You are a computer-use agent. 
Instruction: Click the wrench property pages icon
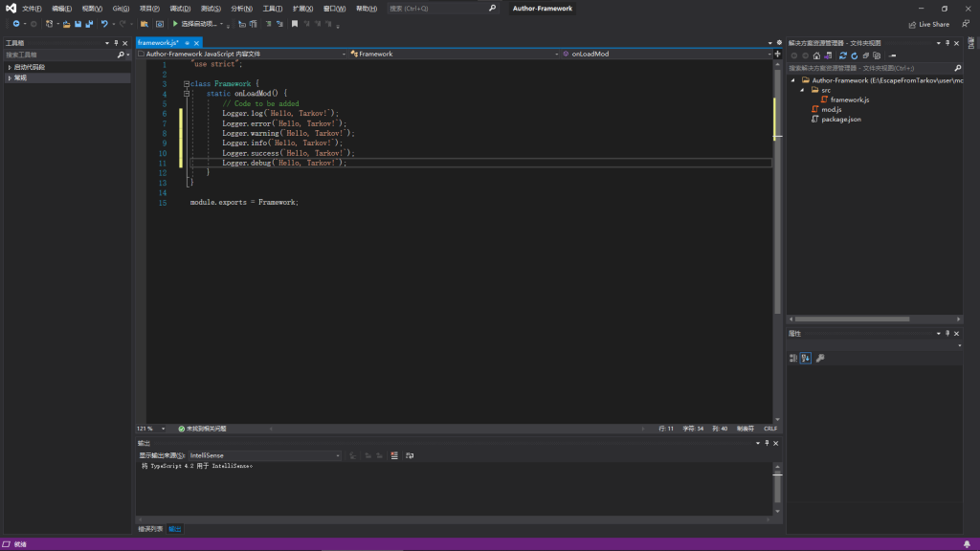tap(820, 358)
